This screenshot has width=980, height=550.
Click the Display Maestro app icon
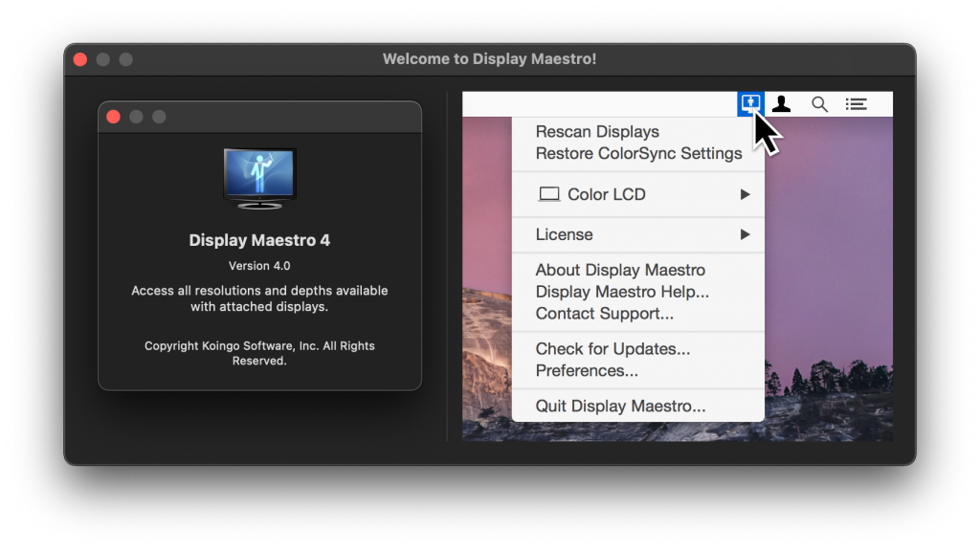pos(260,179)
